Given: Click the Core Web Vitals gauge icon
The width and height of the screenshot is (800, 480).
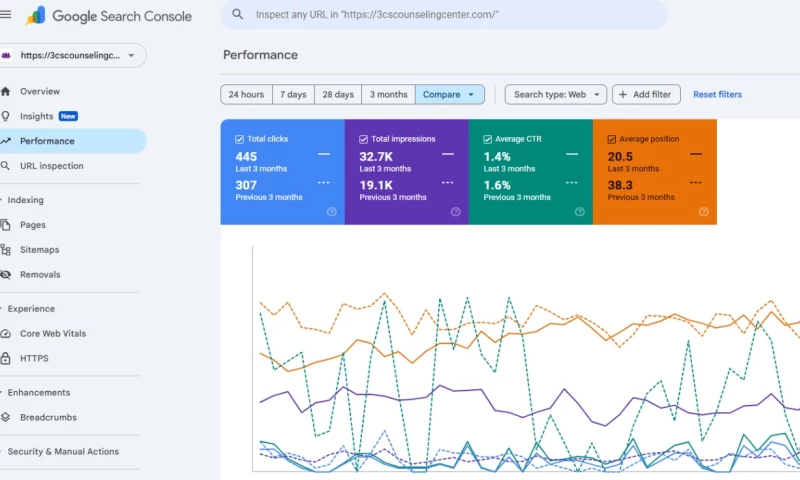Looking at the screenshot, I should pyautogui.click(x=7, y=334).
